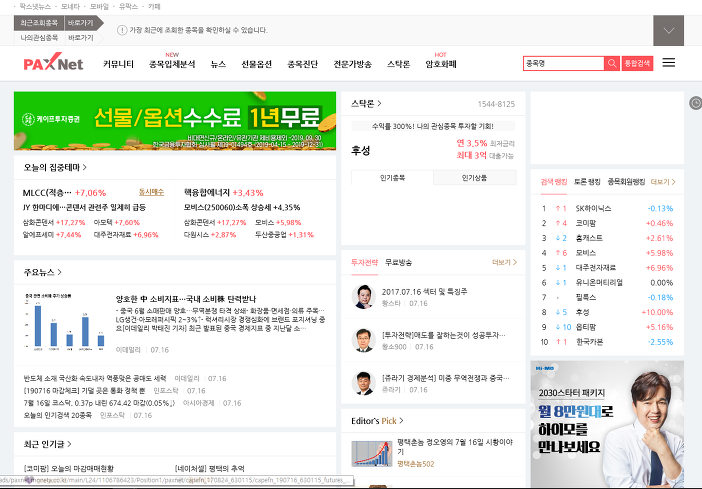
Task: Click the 후성 stock name in 스탁론 panel
Action: tap(360, 150)
